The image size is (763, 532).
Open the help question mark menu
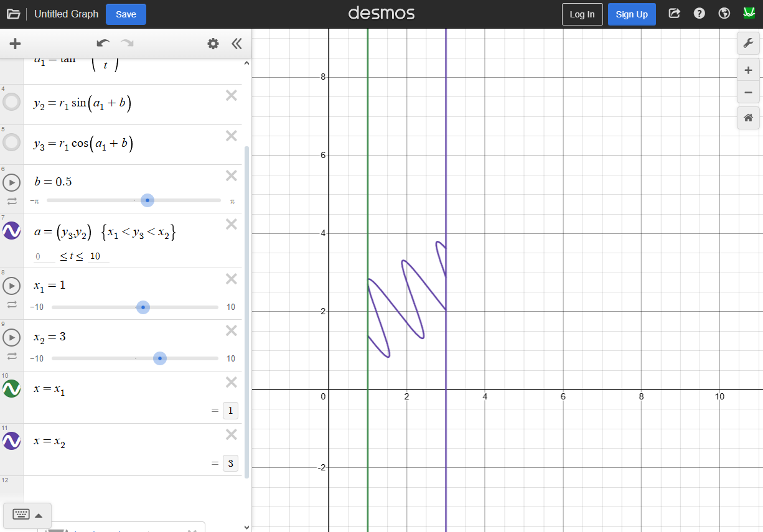(x=699, y=14)
